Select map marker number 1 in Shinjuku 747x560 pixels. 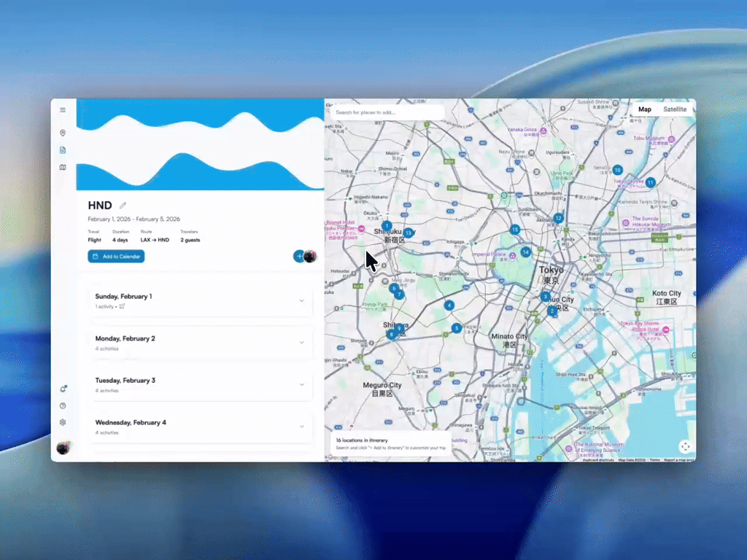click(387, 226)
